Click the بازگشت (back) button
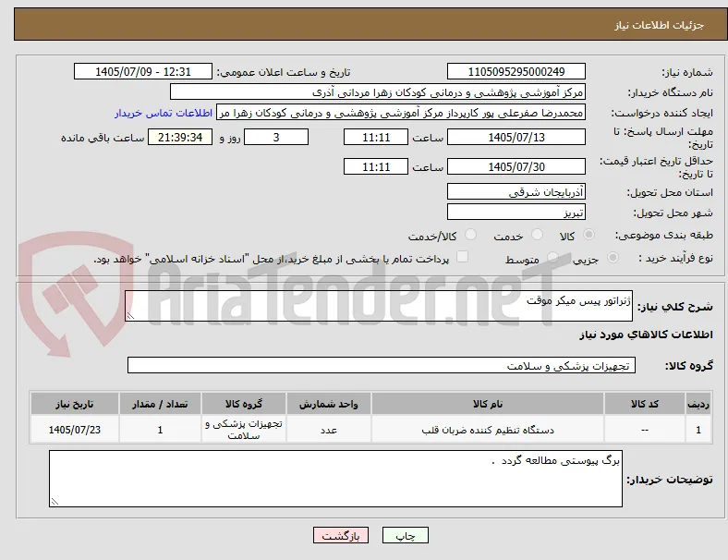This screenshot has height=560, width=728. coord(341,535)
